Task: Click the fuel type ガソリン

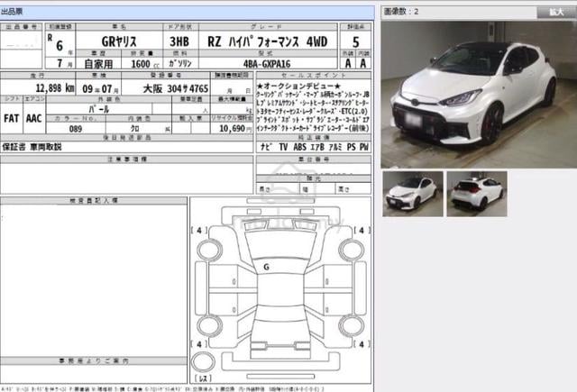Action: 180,64
